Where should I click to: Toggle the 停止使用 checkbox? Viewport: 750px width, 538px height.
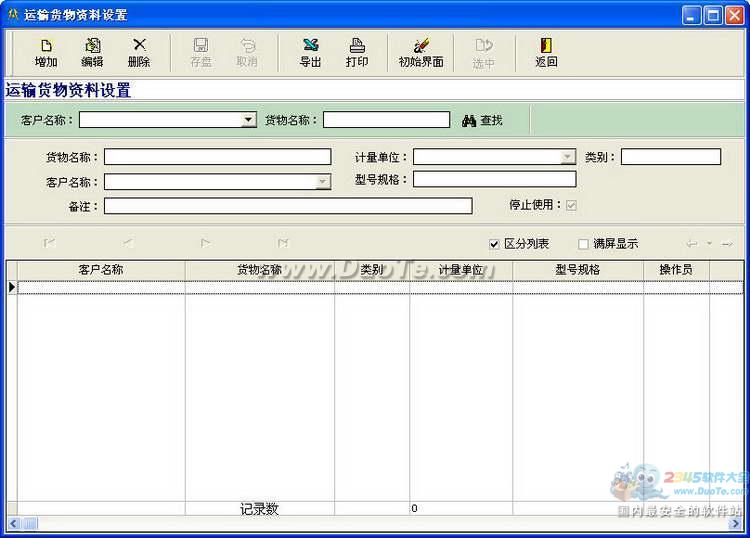pos(571,205)
